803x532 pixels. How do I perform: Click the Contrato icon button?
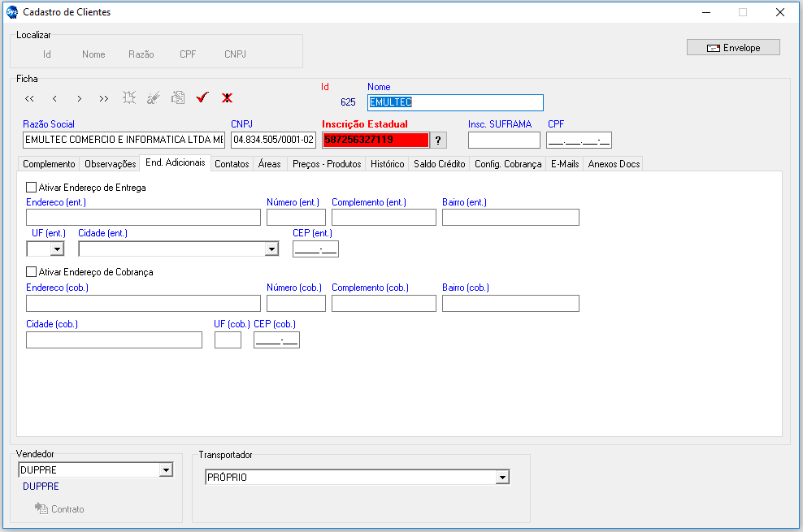click(x=59, y=508)
